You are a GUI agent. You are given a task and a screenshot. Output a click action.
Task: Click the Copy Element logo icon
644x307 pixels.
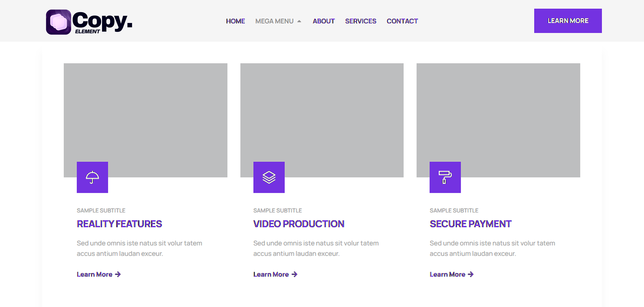click(x=59, y=22)
